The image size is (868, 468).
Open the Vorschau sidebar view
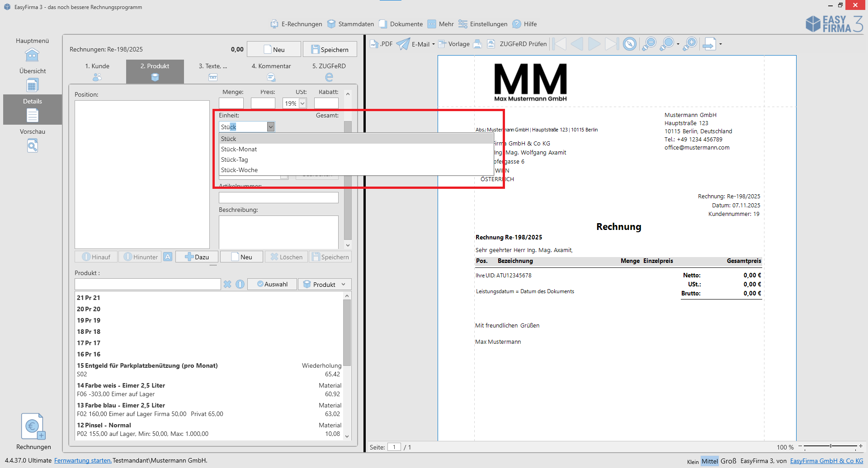(x=32, y=140)
